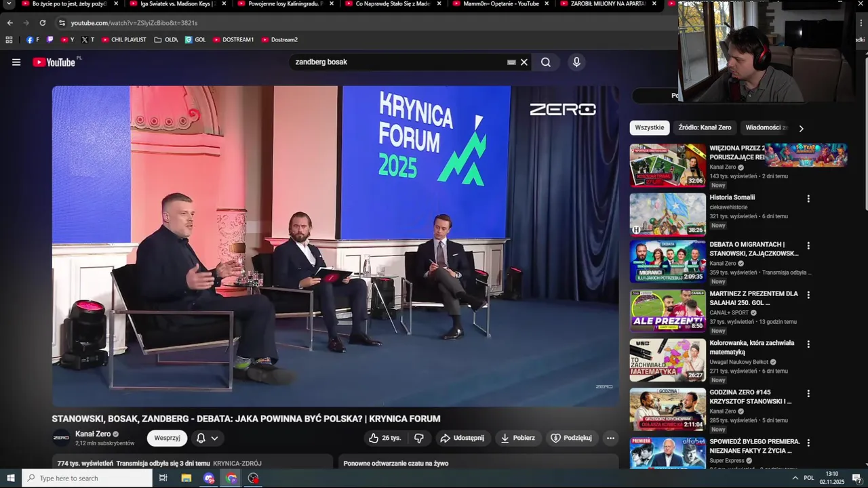Open the notification bell dropdown for Kanał Zero
This screenshot has height=488, width=868.
click(207, 438)
